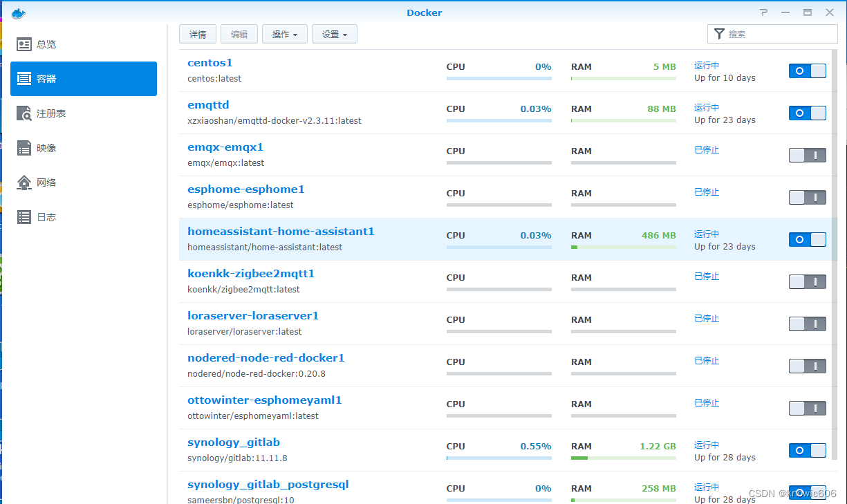Click the 0.55% CPU value
This screenshot has height=504, width=847.
536,447
